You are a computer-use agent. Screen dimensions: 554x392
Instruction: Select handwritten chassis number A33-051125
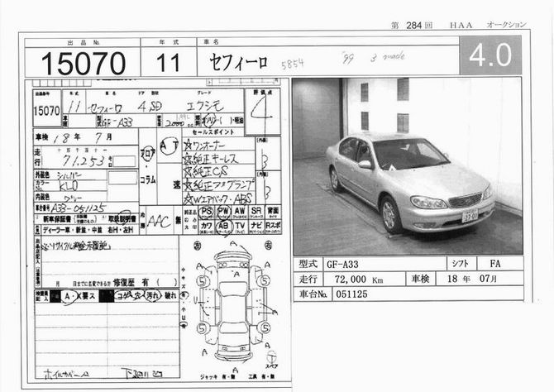coord(78,208)
